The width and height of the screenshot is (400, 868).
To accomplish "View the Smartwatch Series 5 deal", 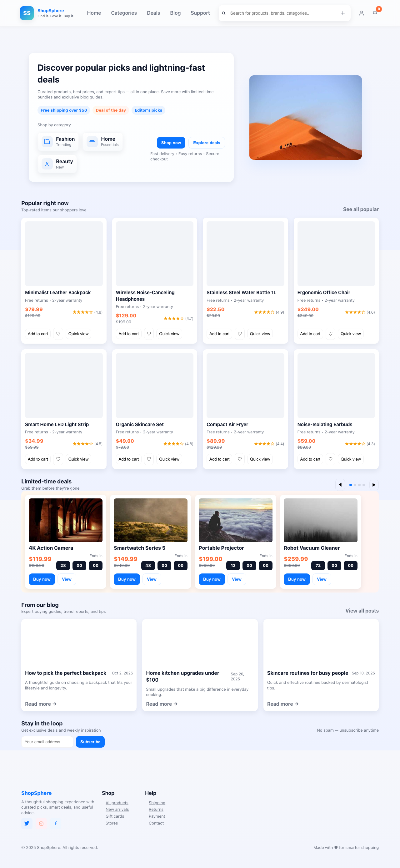I will [152, 579].
